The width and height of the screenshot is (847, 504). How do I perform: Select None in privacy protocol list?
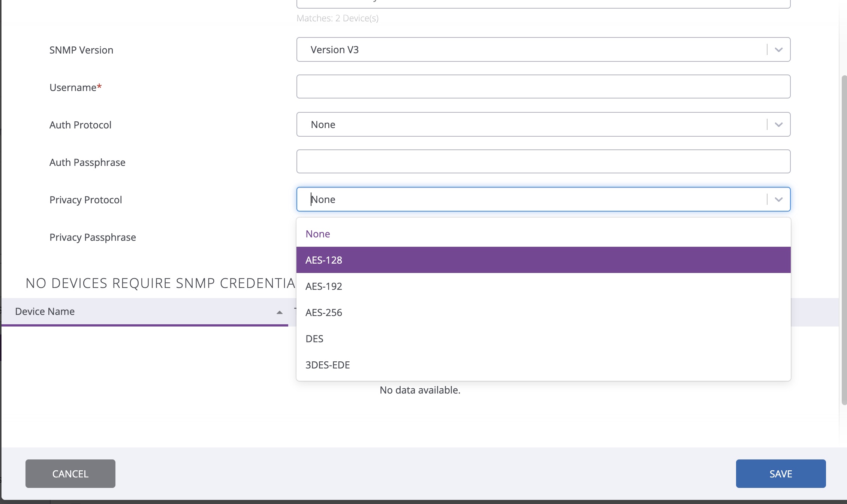[318, 234]
